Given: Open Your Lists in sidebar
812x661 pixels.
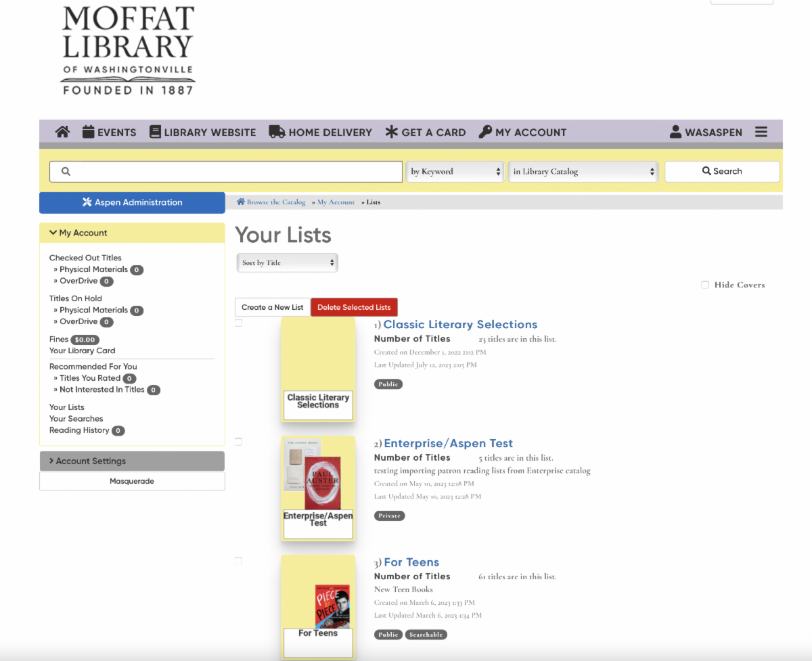Looking at the screenshot, I should tap(66, 407).
